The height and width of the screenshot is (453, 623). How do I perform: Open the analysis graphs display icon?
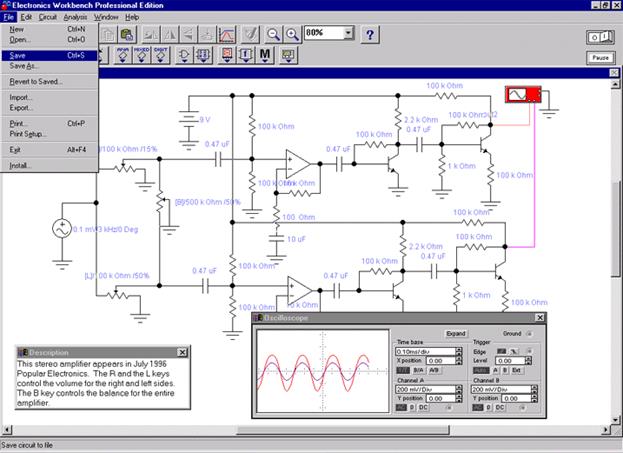pos(227,35)
